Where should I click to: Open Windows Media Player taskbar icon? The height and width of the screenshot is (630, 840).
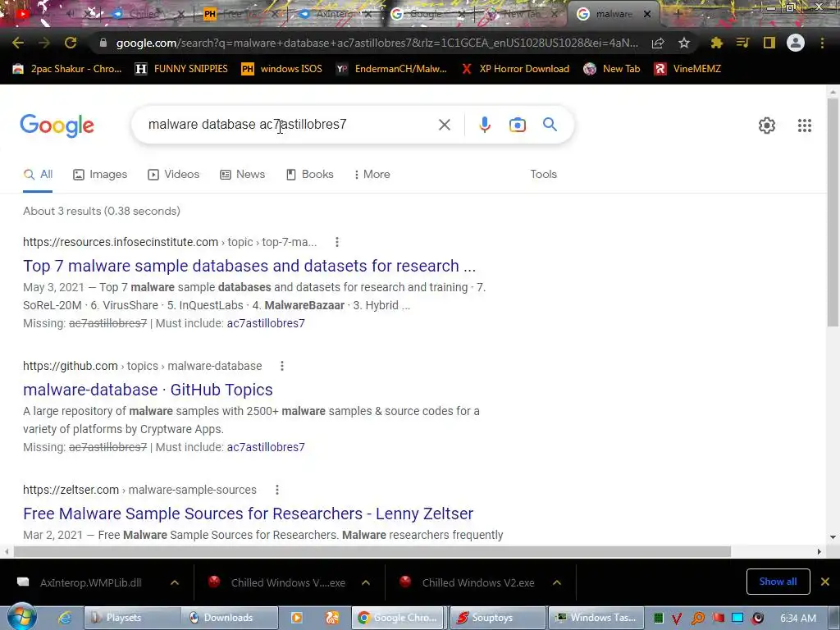(x=296, y=618)
